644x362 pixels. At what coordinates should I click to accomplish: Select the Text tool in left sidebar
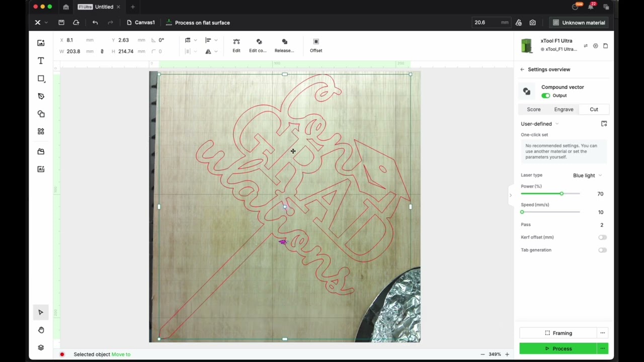(x=41, y=61)
